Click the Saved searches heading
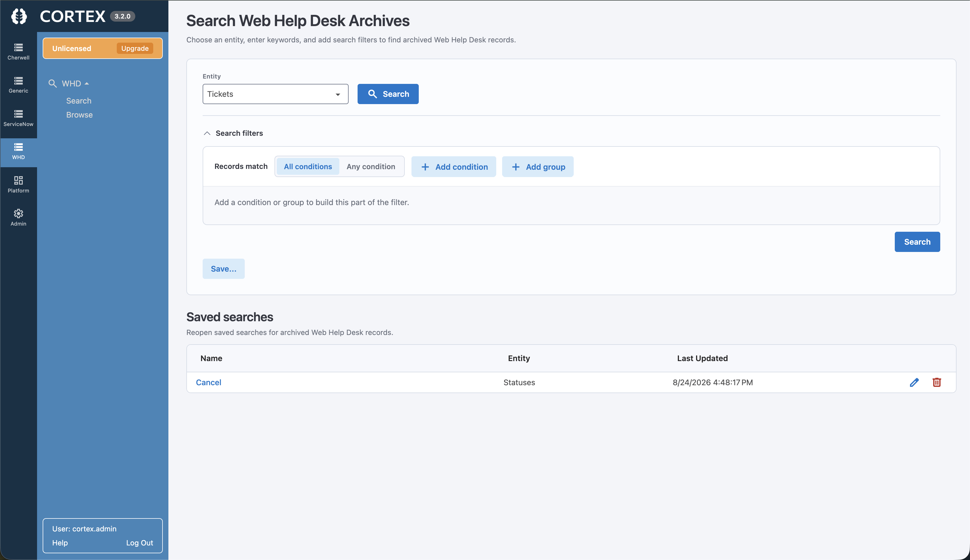The width and height of the screenshot is (970, 560). (230, 317)
